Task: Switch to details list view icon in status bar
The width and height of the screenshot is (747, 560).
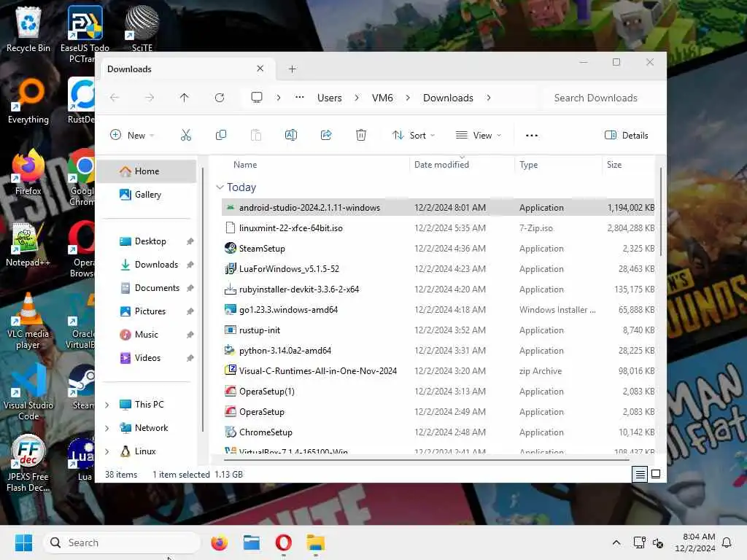Action: point(640,474)
